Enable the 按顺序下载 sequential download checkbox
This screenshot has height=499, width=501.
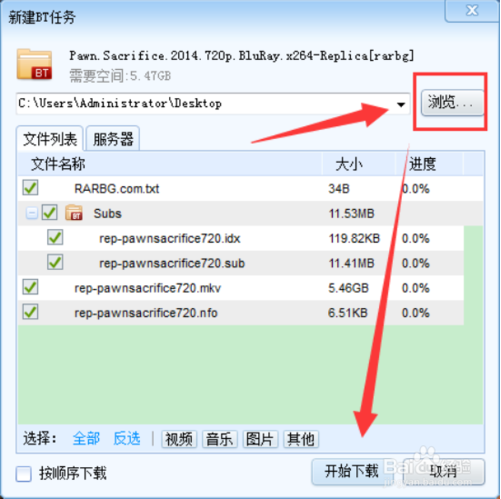(24, 474)
